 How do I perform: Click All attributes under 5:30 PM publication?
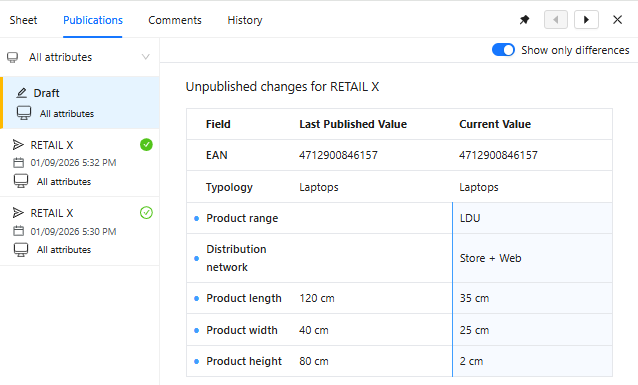pyautogui.click(x=64, y=249)
